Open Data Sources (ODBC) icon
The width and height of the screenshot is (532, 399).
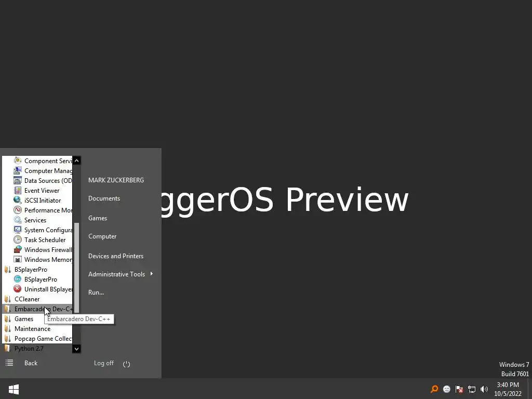pyautogui.click(x=18, y=180)
